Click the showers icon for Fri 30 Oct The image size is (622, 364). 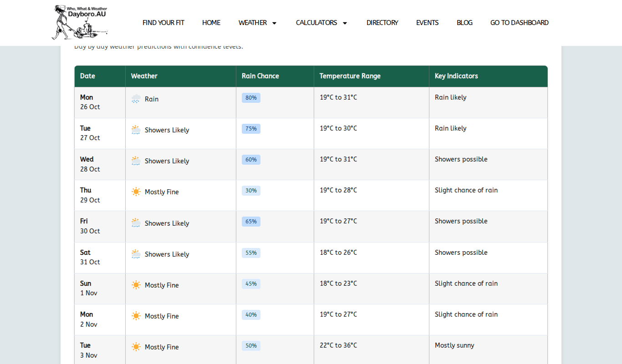(x=136, y=223)
